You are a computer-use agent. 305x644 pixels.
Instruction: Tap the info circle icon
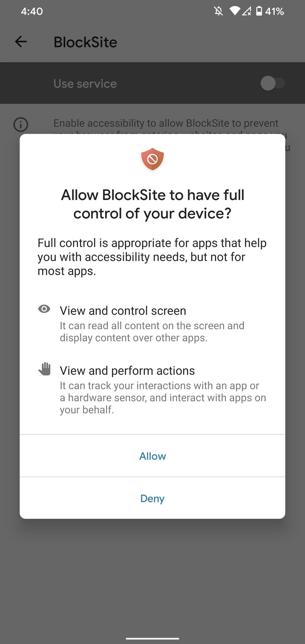click(x=21, y=125)
